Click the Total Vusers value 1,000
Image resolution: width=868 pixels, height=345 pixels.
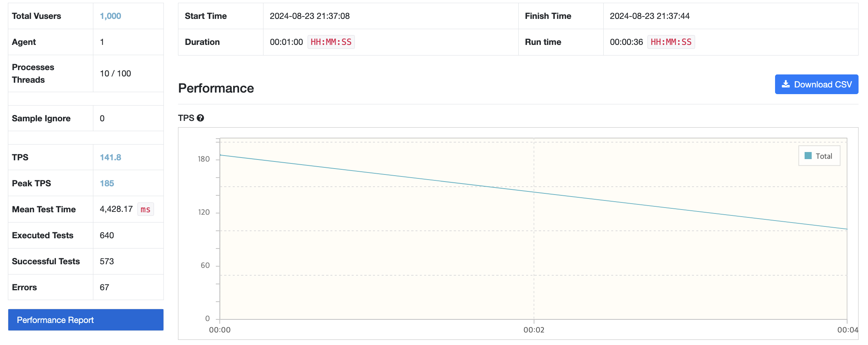click(x=110, y=16)
